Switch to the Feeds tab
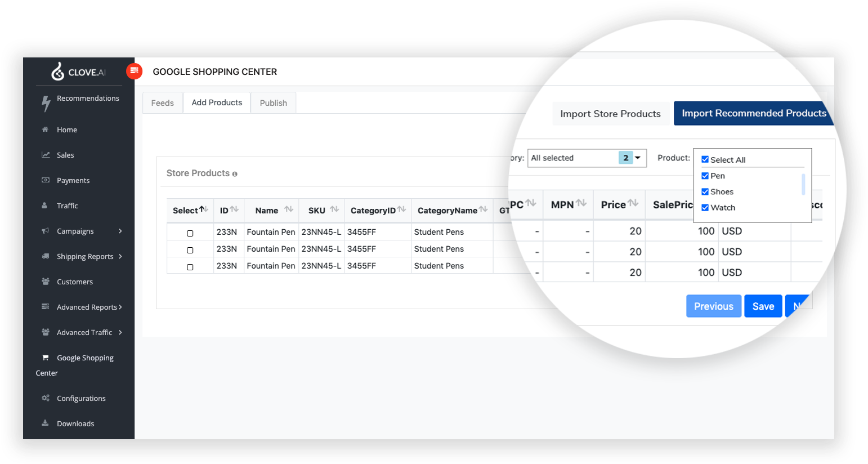The height and width of the screenshot is (464, 868). click(163, 103)
